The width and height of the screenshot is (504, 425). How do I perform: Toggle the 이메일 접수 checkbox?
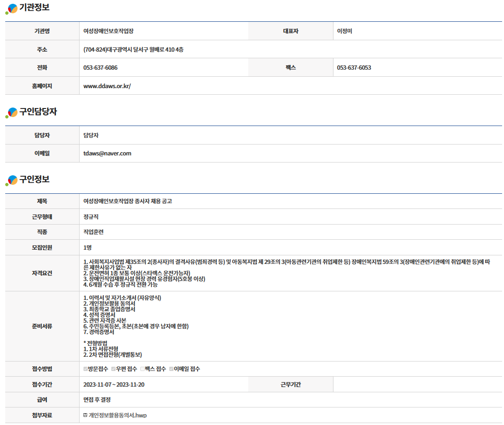(171, 369)
